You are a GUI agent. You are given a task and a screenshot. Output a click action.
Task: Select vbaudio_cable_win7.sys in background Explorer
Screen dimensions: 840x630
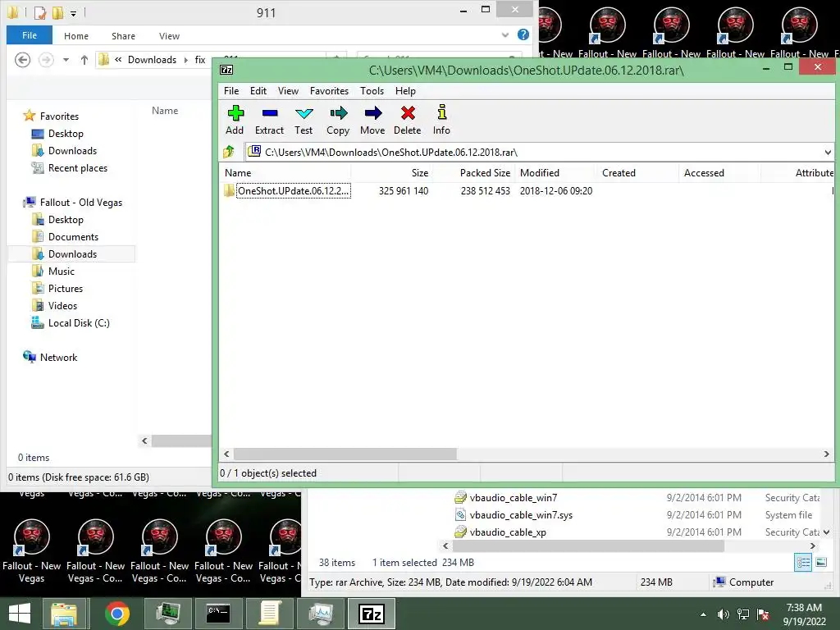click(521, 515)
